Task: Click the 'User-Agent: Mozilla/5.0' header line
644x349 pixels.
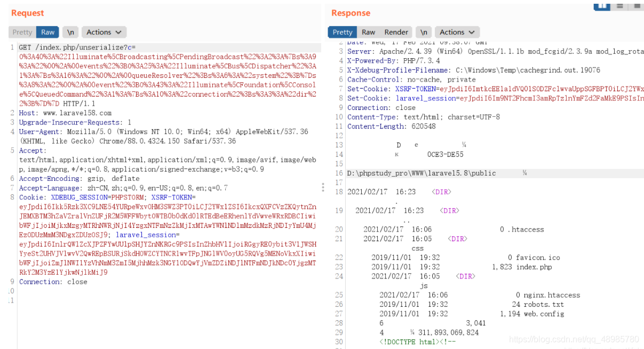Action: [x=163, y=132]
